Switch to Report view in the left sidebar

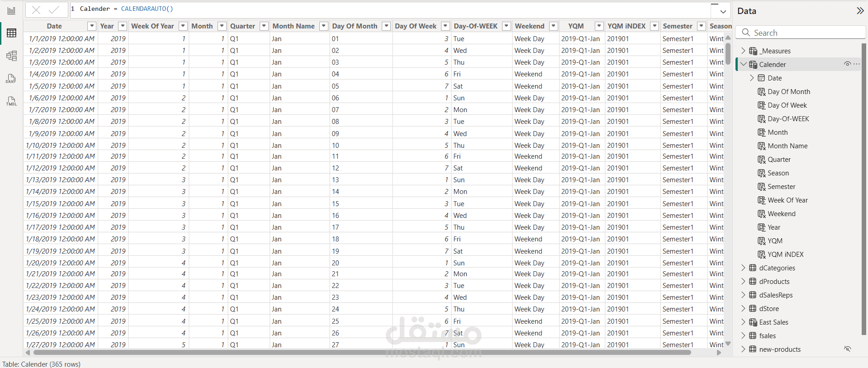point(11,10)
